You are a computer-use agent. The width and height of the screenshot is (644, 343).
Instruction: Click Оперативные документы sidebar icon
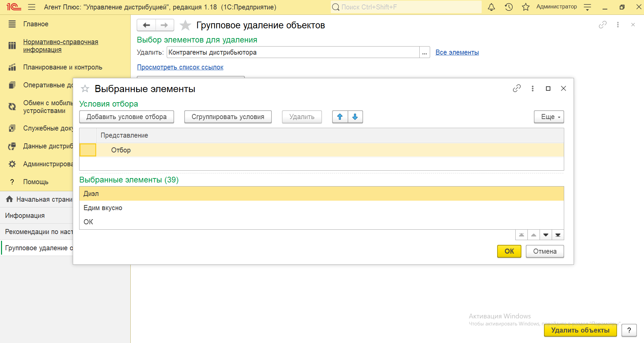point(12,85)
